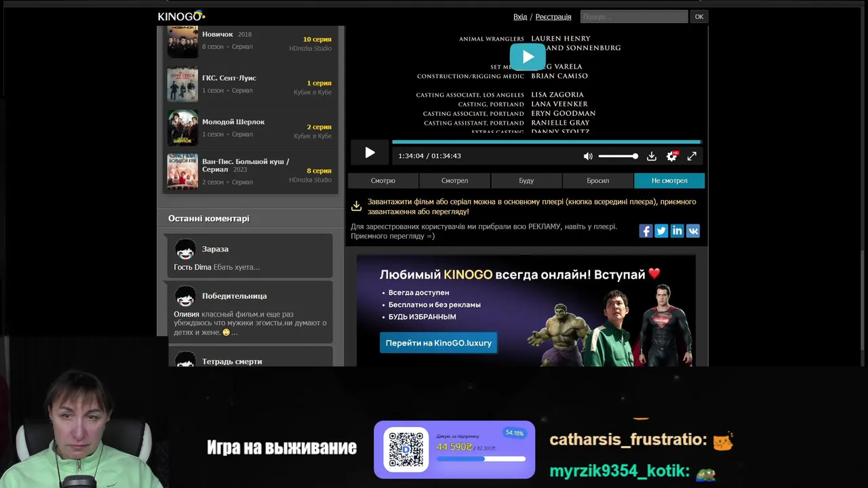
Task: Open the Молодой Шерлок title link
Action: click(x=233, y=122)
